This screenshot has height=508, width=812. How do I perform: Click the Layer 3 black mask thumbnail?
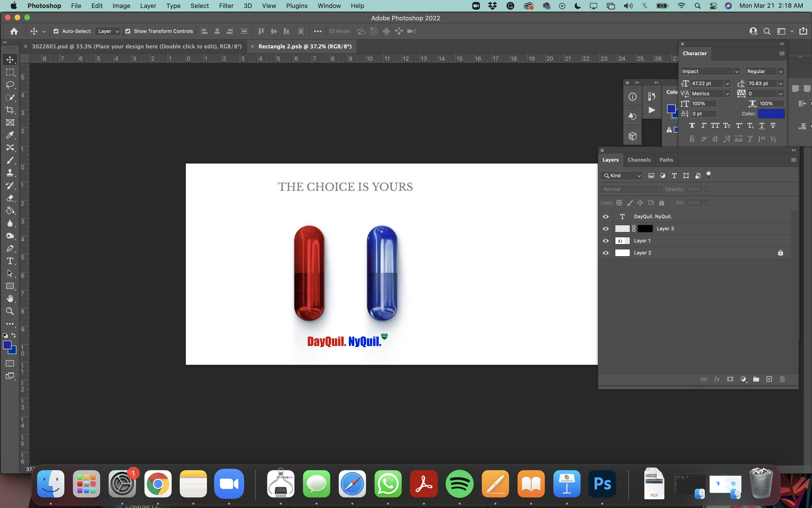tap(645, 229)
